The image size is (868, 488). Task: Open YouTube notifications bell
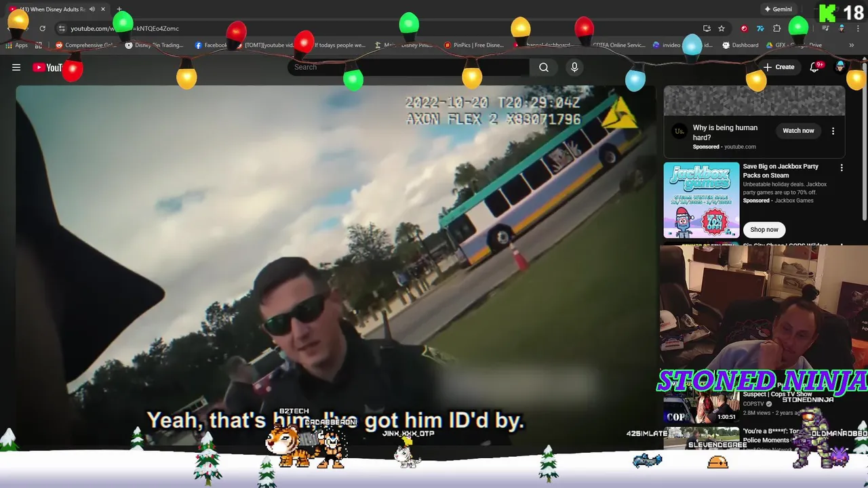click(815, 67)
